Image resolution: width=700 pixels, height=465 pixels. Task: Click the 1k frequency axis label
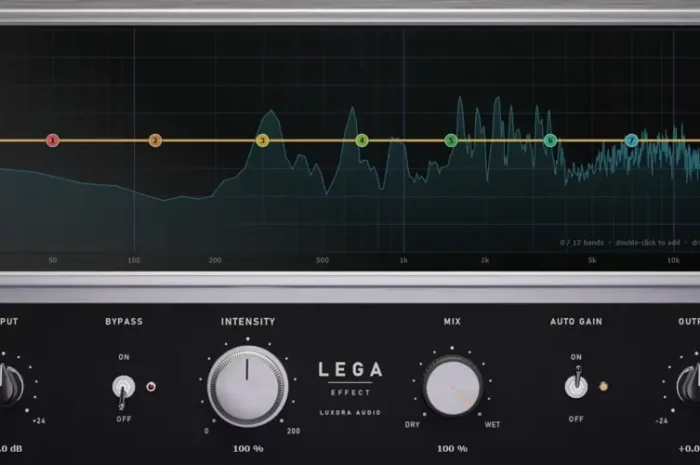404,260
